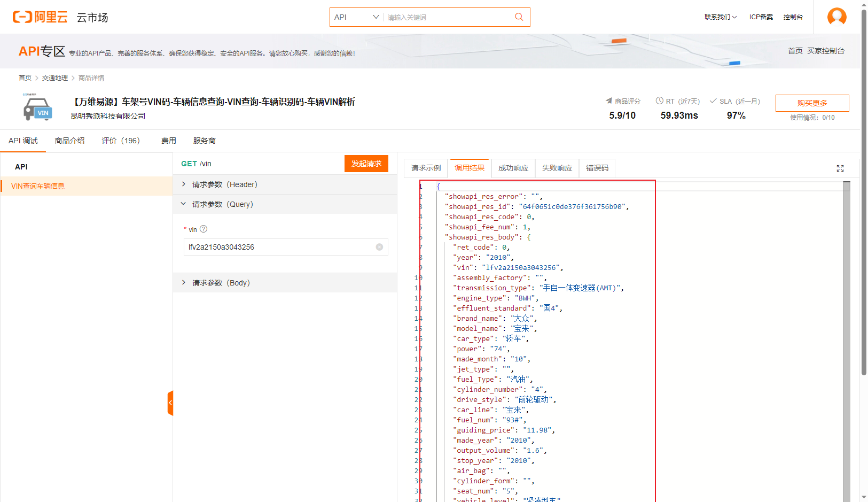
Task: Click the 发起请求 button
Action: point(366,164)
